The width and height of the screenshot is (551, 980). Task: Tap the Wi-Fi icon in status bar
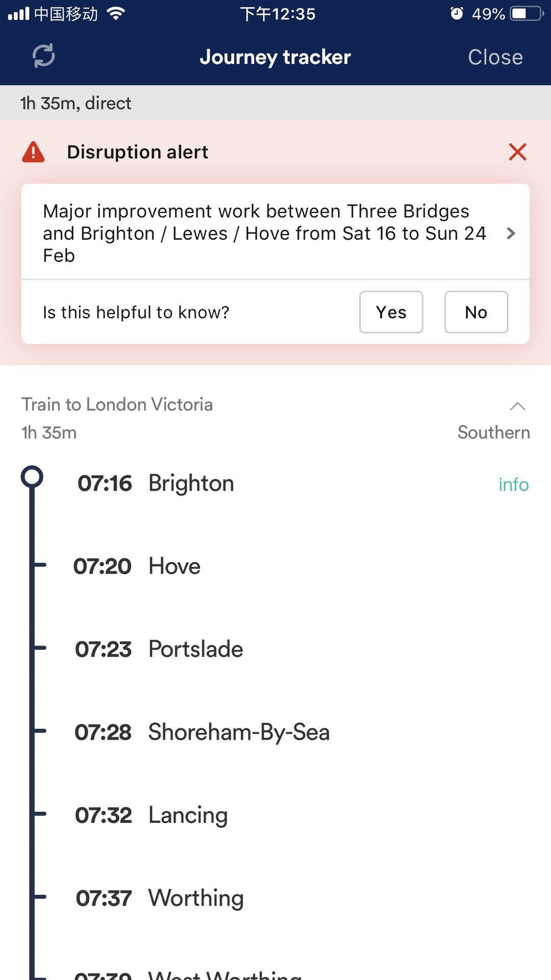[116, 14]
